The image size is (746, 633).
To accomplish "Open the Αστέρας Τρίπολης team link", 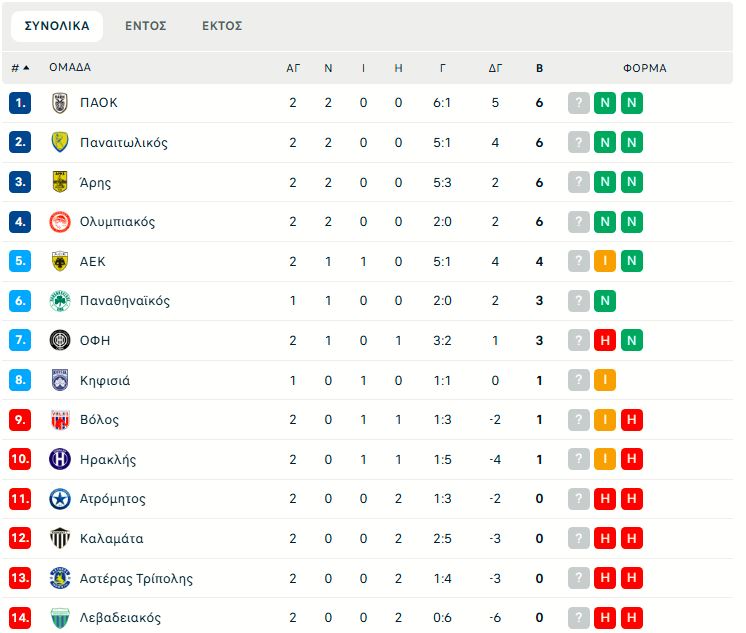I will pos(136,578).
